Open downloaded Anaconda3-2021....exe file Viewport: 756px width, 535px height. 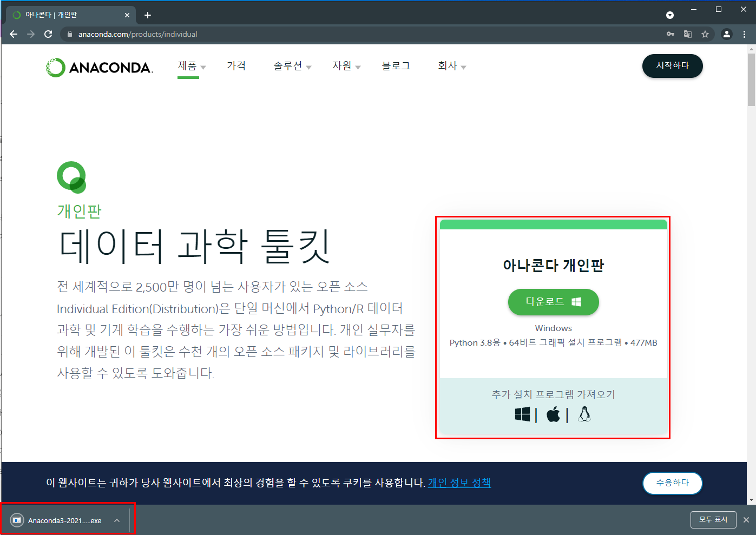pyautogui.click(x=64, y=520)
